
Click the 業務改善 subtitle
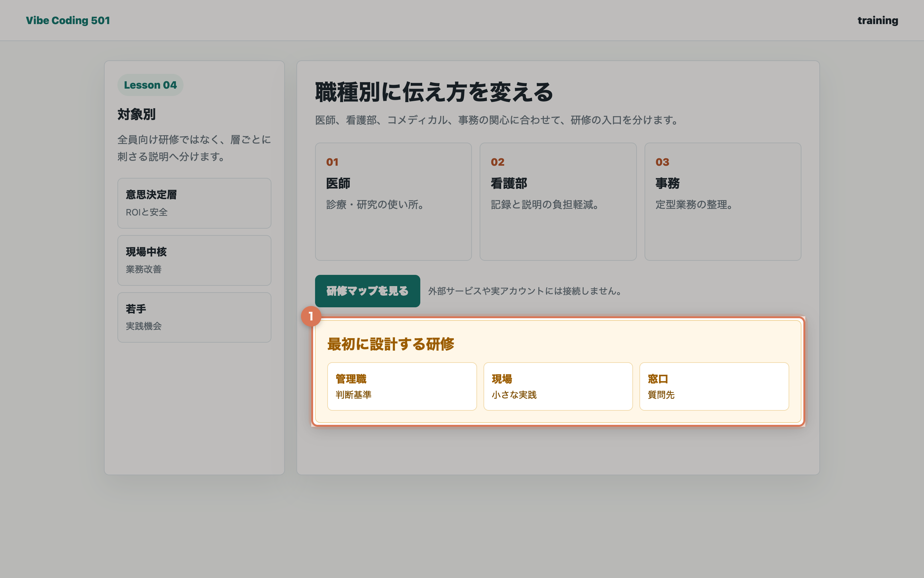(143, 269)
